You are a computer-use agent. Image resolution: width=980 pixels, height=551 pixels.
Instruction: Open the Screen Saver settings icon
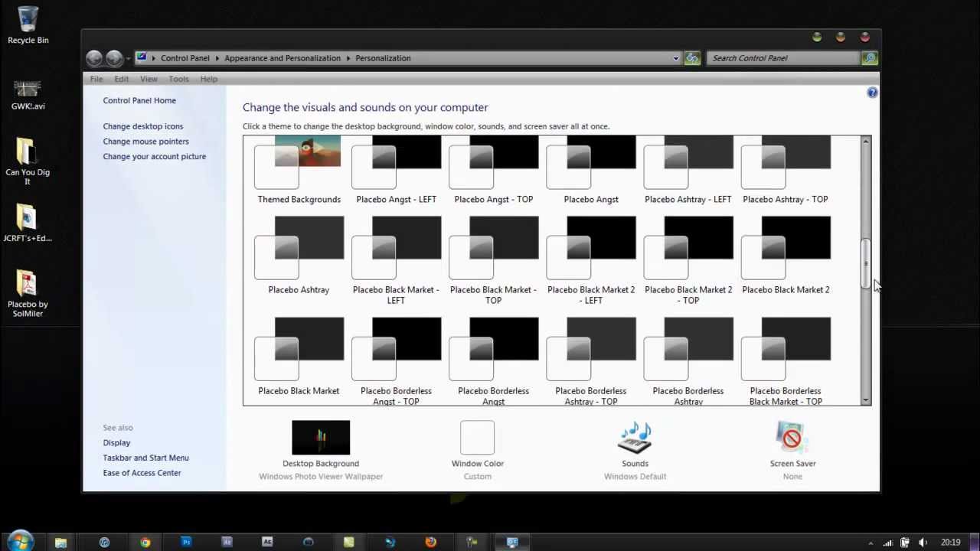[792, 438]
